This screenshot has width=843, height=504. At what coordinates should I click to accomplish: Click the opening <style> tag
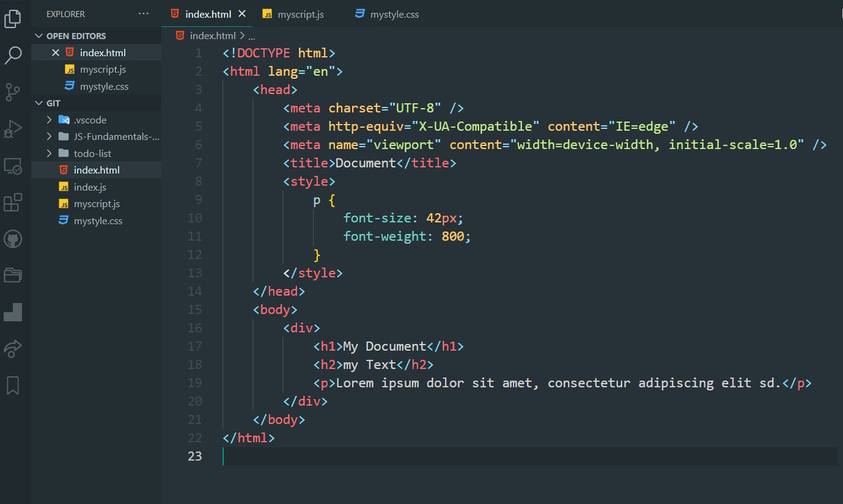click(309, 181)
